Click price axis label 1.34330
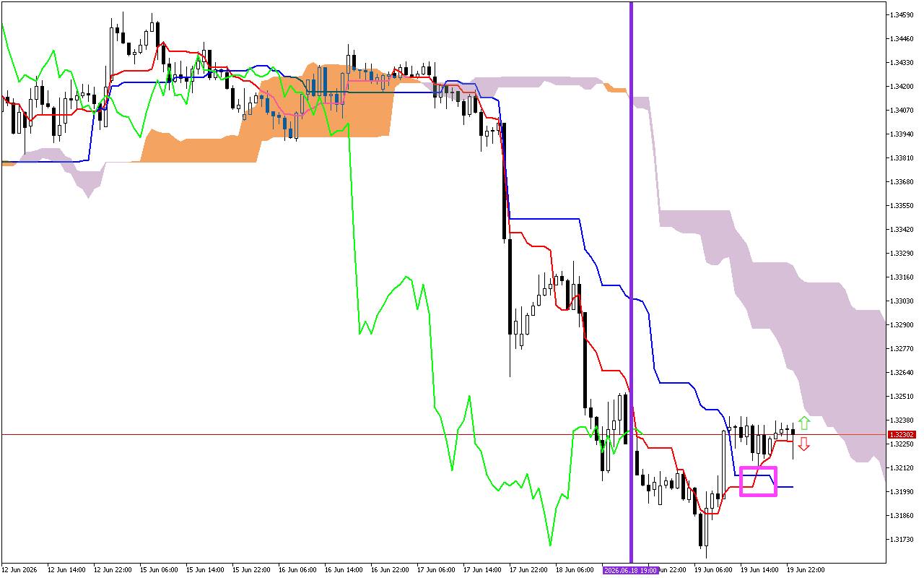924x578 pixels. pos(902,62)
